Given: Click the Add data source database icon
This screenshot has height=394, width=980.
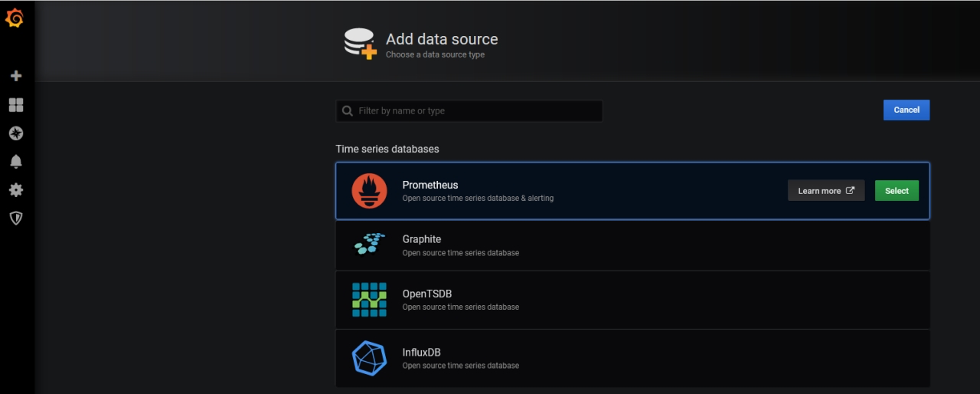Looking at the screenshot, I should 361,44.
